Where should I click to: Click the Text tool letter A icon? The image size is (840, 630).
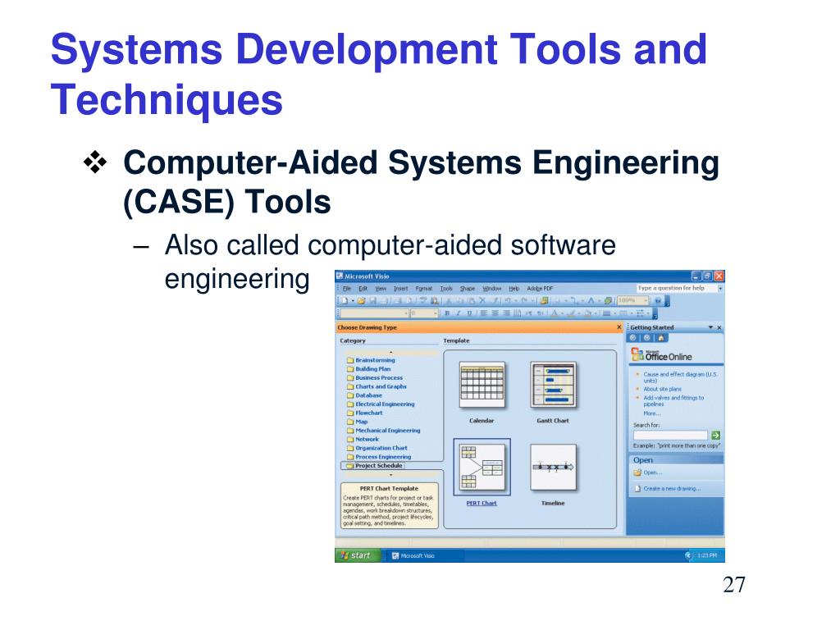(591, 300)
